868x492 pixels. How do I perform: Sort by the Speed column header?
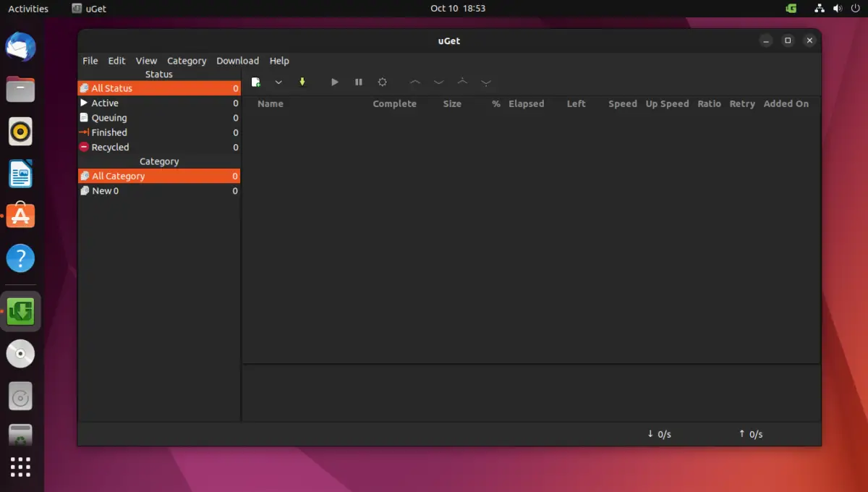tap(623, 103)
